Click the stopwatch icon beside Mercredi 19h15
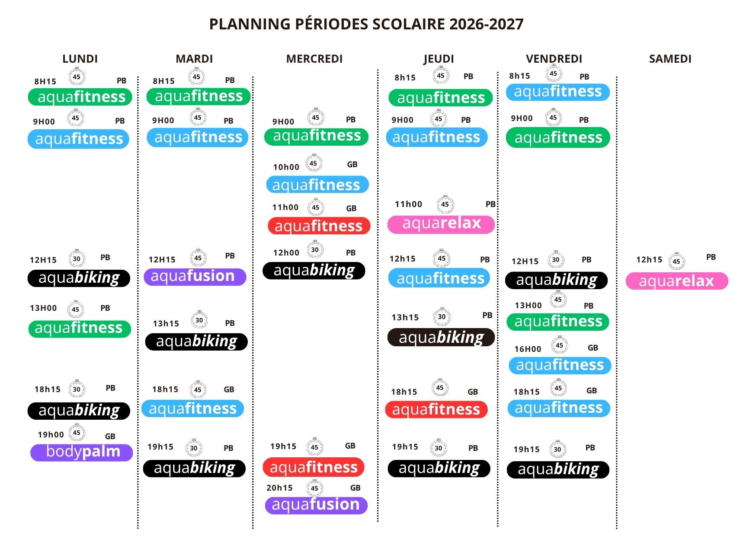 314,447
